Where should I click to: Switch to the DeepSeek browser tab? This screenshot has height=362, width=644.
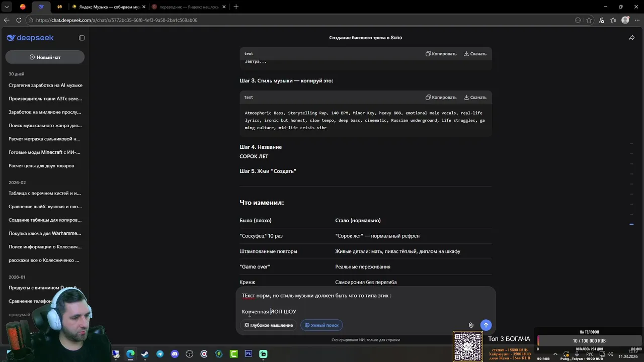pyautogui.click(x=41, y=7)
